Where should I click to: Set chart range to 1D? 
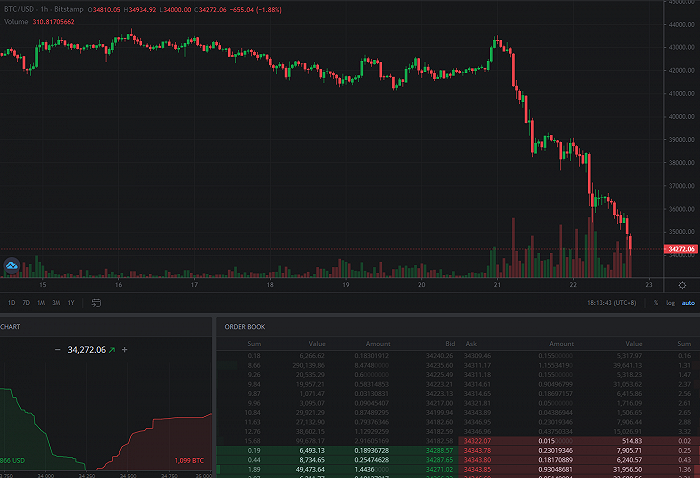[12, 303]
